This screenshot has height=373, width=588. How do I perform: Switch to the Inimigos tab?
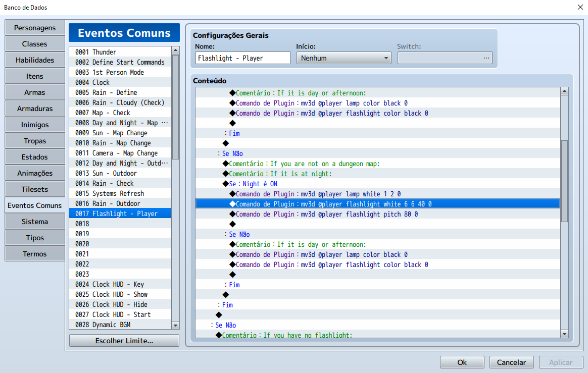click(x=34, y=125)
